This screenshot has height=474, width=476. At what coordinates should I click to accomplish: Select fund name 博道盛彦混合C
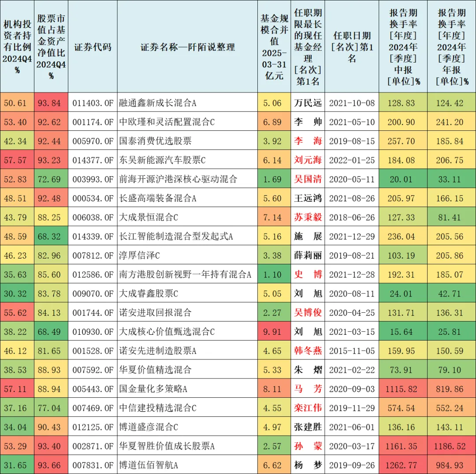149,427
